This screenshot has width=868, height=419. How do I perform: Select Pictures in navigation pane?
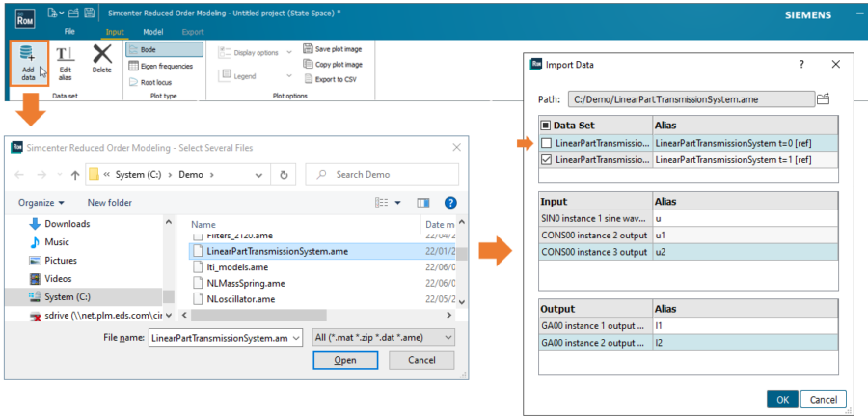pos(53,261)
